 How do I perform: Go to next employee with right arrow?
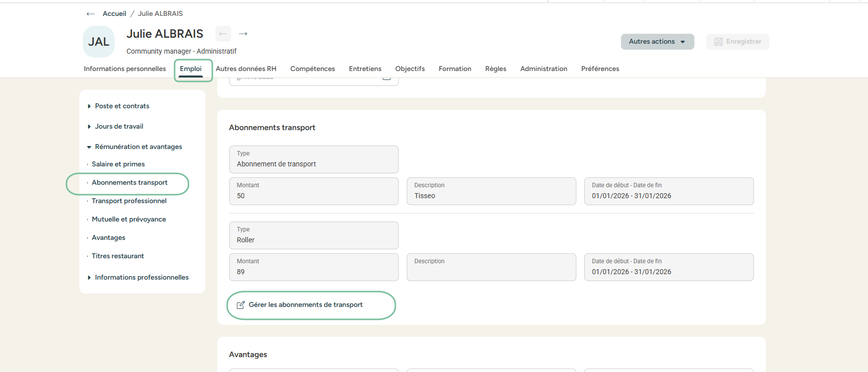pos(243,34)
